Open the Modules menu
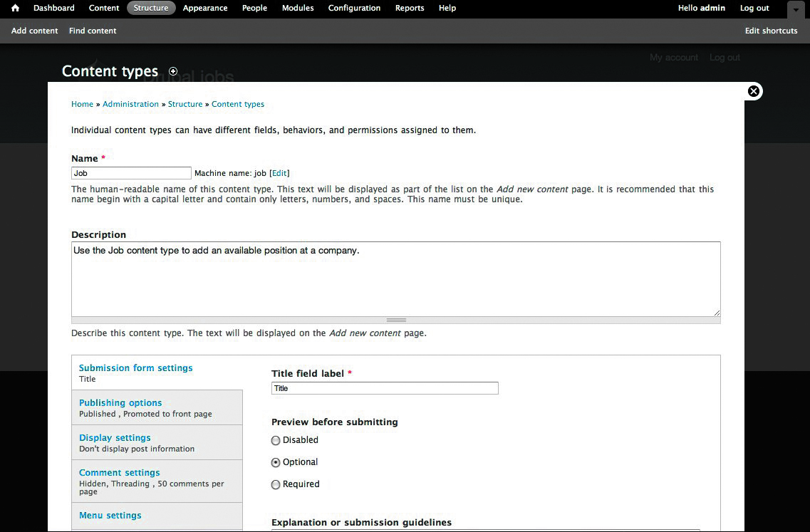 click(x=298, y=9)
